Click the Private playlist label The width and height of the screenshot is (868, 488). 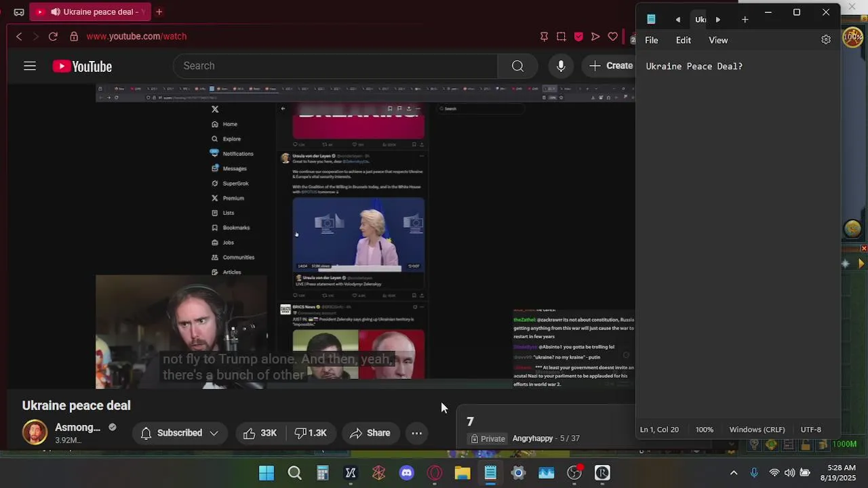point(488,439)
